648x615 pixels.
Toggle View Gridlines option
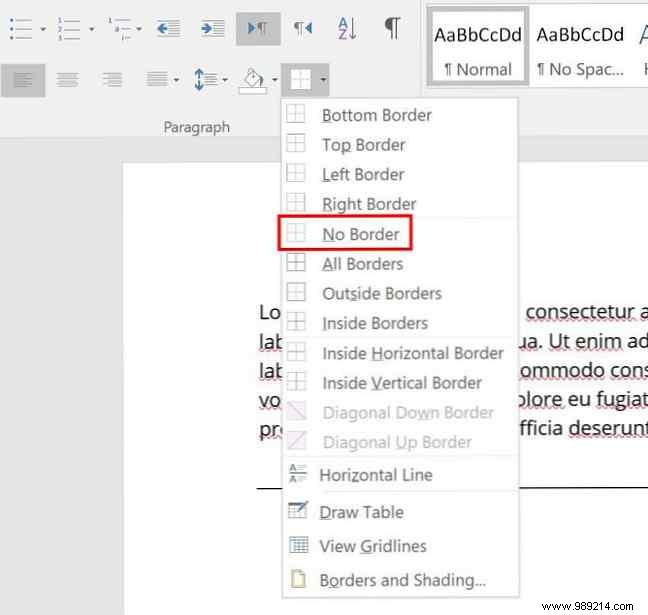(x=400, y=546)
